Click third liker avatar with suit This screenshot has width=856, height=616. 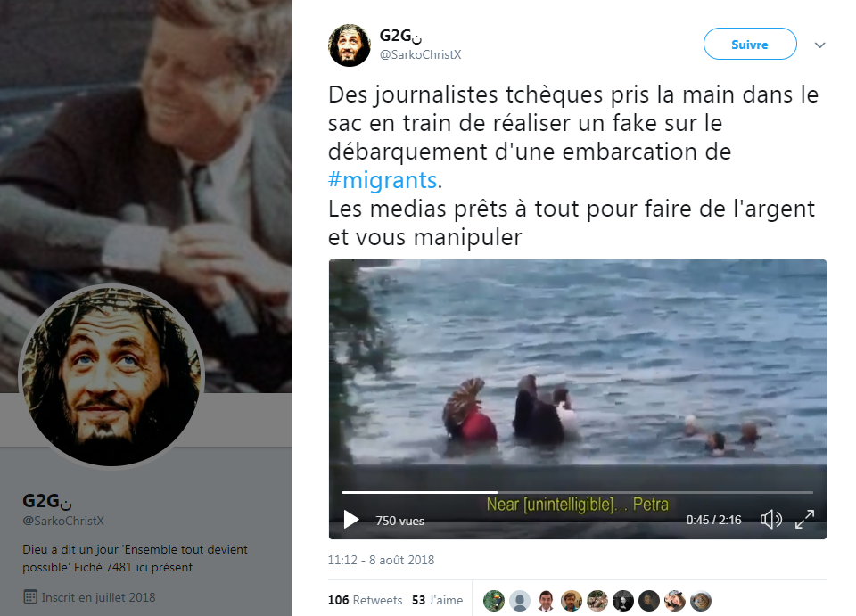[546, 601]
